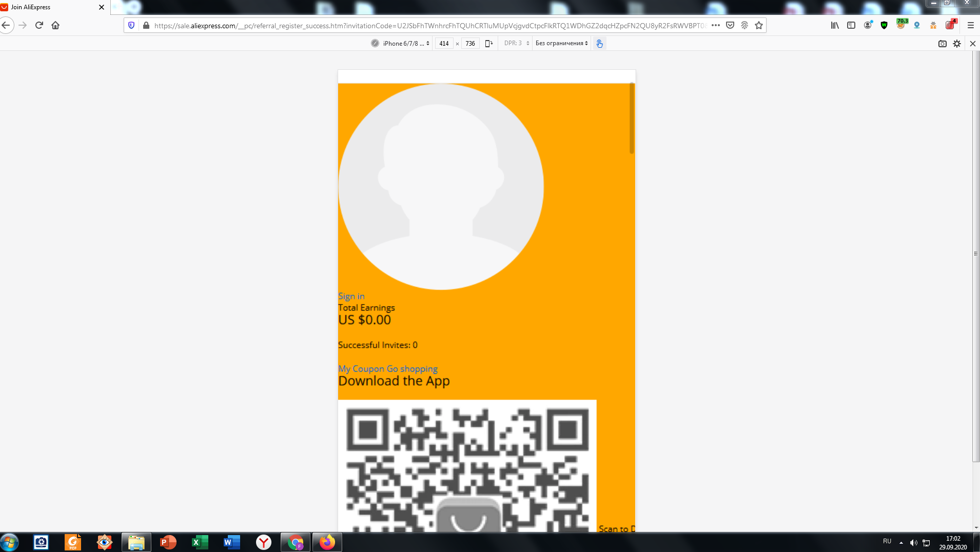Bookmark this page with the star

click(759, 25)
